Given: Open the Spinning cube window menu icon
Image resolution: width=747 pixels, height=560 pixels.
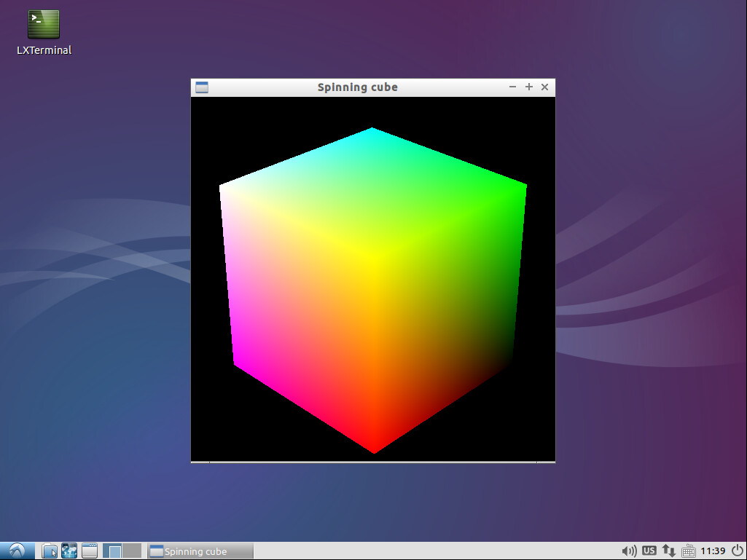Looking at the screenshot, I should pos(201,87).
